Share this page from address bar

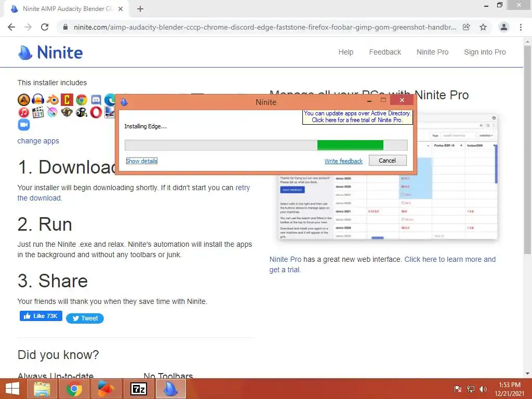pos(467,27)
